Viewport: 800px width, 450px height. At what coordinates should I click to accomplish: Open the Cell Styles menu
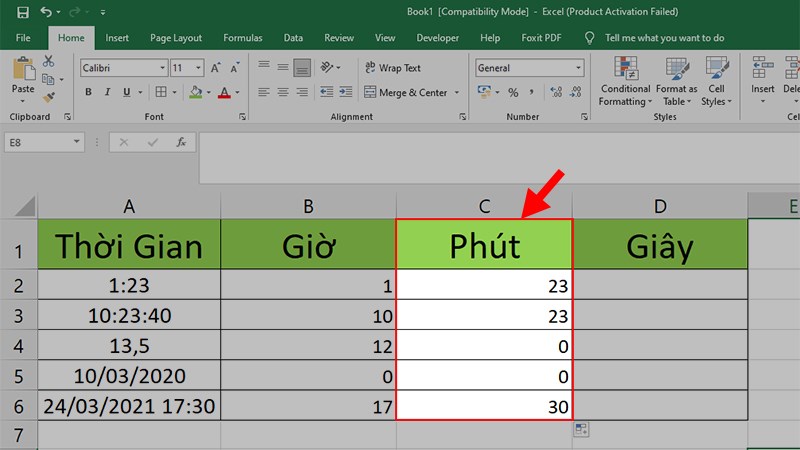tap(716, 81)
